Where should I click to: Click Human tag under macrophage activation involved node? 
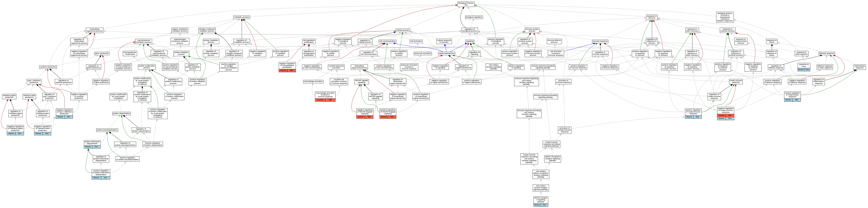(x=320, y=100)
